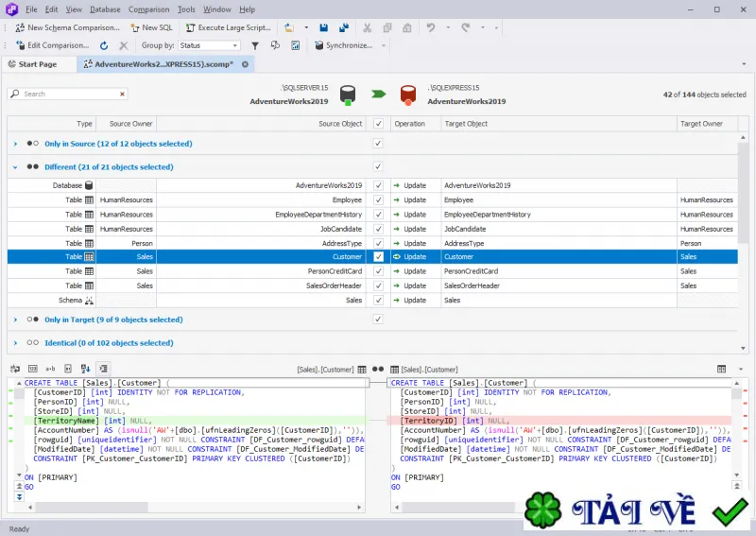Click Execute Large Script button
The image size is (756, 536).
[229, 27]
